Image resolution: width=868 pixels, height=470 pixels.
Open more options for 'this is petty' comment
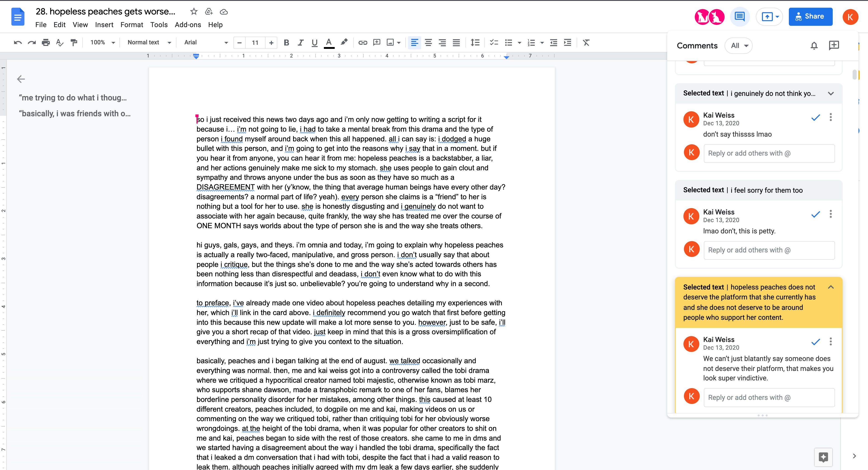click(x=831, y=214)
